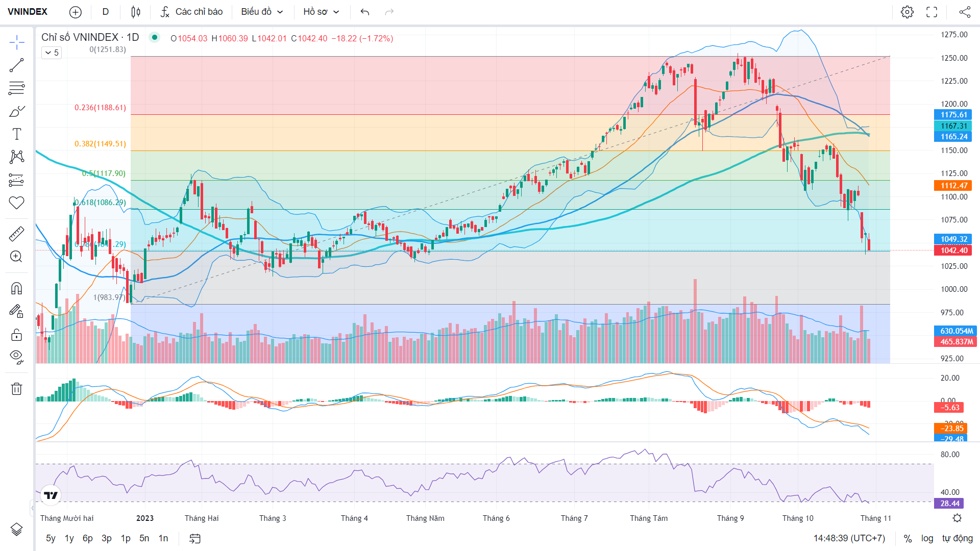Image resolution: width=980 pixels, height=551 pixels.
Task: Click the 1042.40 current price label
Action: pos(955,251)
